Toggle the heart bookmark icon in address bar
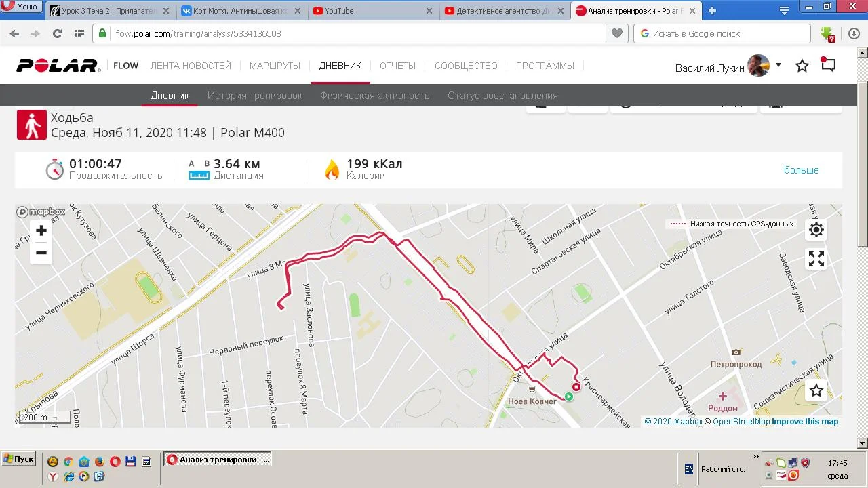This screenshot has width=868, height=488. (616, 33)
